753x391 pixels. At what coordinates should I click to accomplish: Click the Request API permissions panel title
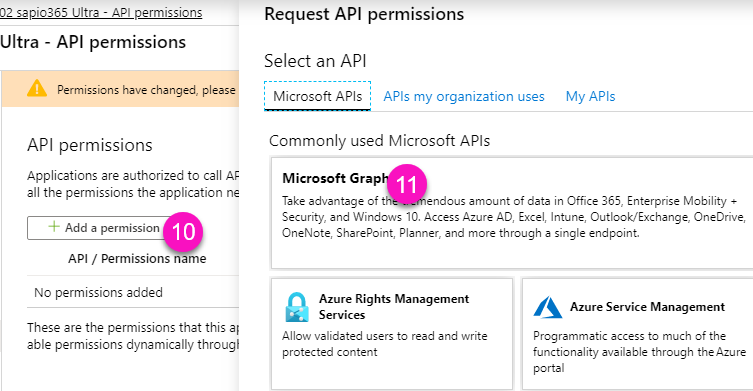(x=364, y=14)
